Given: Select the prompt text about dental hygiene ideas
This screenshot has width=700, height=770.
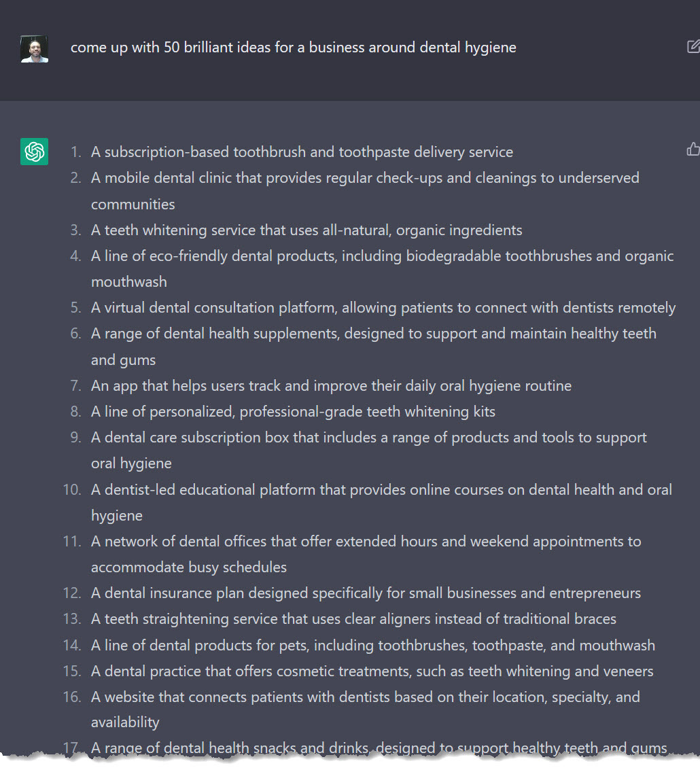Looking at the screenshot, I should 293,48.
